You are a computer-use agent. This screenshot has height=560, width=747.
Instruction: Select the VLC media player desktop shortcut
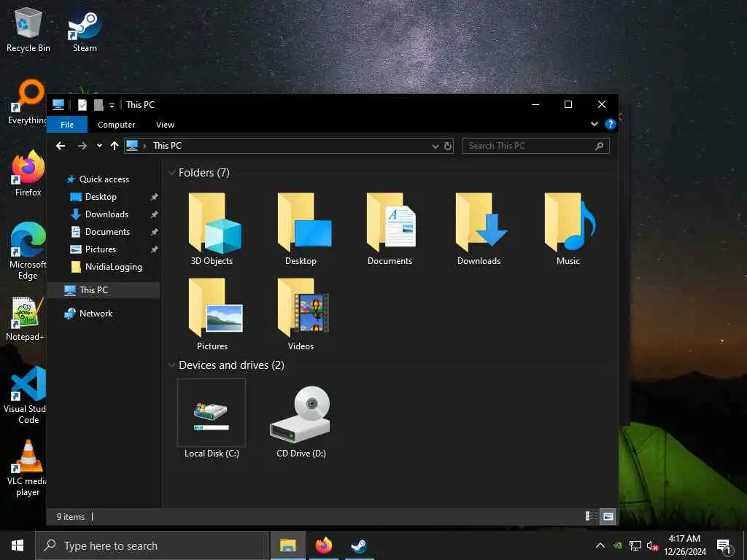tap(27, 468)
